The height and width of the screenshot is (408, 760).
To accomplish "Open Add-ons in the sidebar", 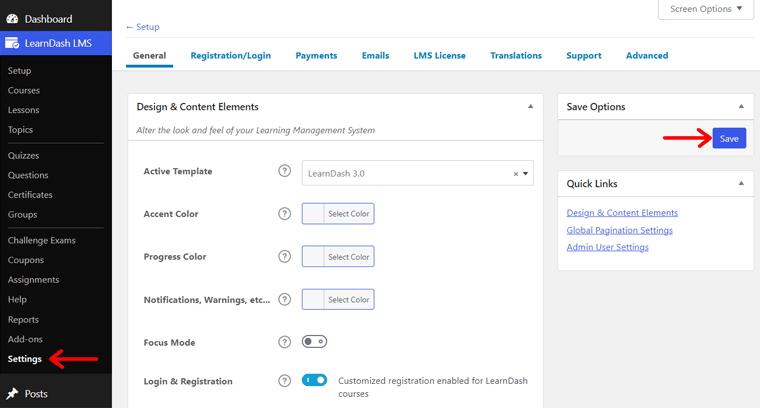I will pyautogui.click(x=25, y=339).
